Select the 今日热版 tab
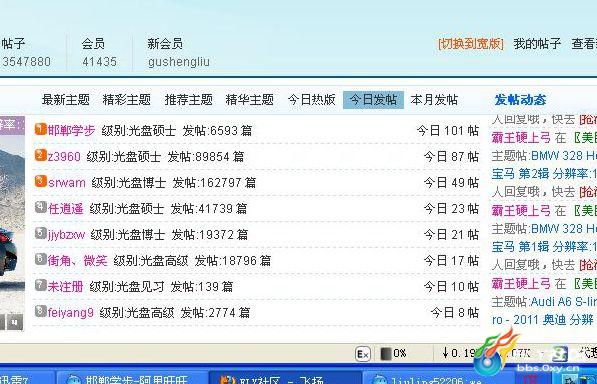 click(x=311, y=100)
